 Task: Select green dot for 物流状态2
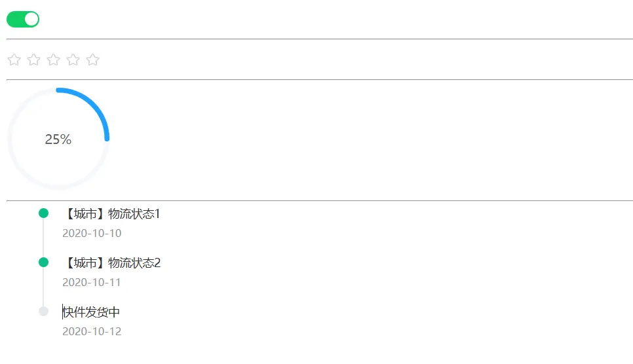[44, 263]
